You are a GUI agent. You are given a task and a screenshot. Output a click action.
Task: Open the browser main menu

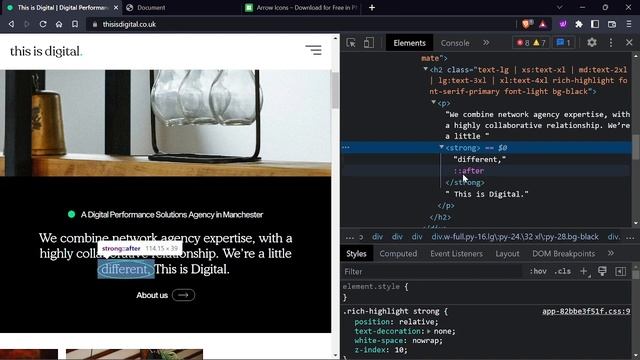click(x=629, y=24)
